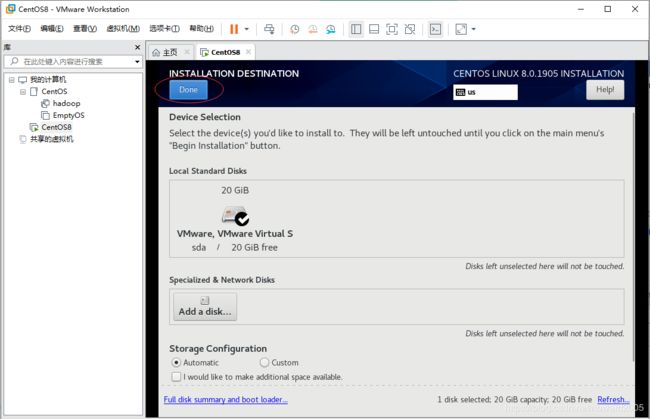Click the send Ctrl+Alt+Del toolbar icon
Screen dimensions: 650x419
coord(269,29)
